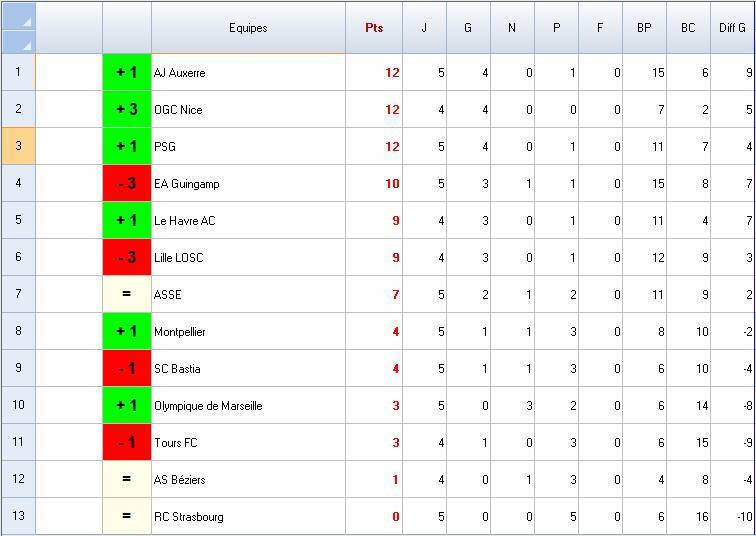
Task: Click the green +1 indicator for Montpellier
Action: click(126, 332)
